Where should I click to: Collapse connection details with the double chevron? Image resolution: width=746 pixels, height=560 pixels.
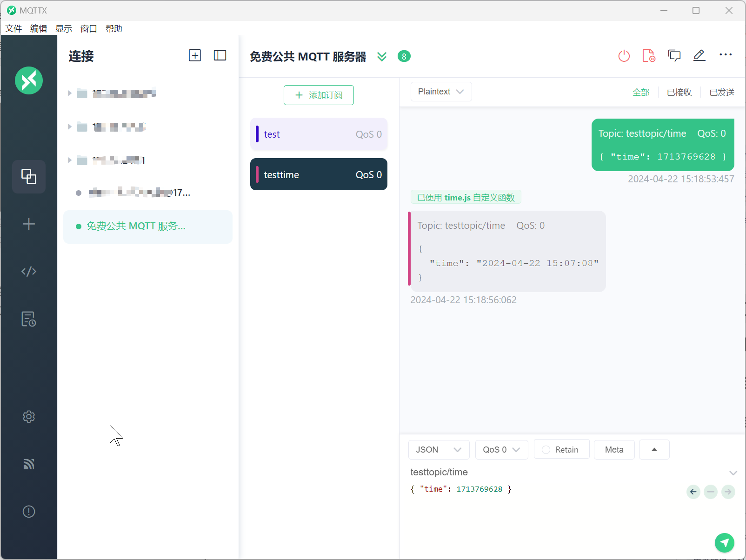[382, 57]
